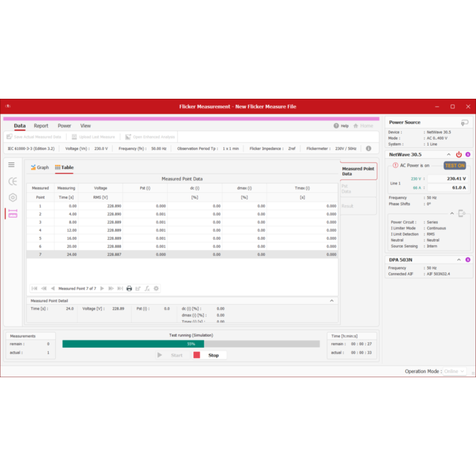Viewport: 476px width, 476px height.
Task: Open the Report menu
Action: coord(41,126)
